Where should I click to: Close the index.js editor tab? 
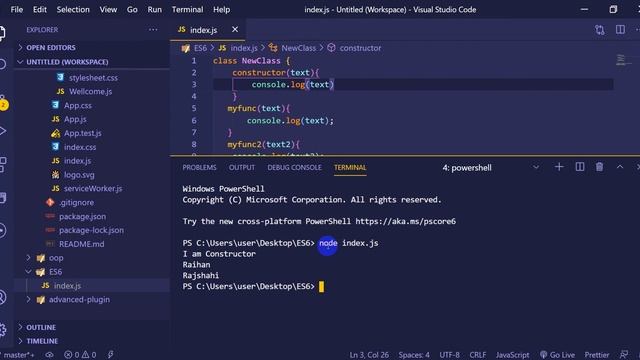(x=235, y=29)
